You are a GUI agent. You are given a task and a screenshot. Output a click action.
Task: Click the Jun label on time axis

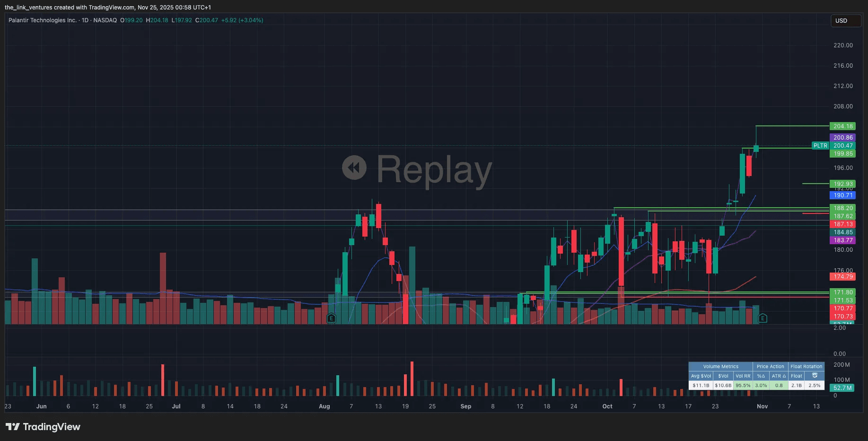42,406
